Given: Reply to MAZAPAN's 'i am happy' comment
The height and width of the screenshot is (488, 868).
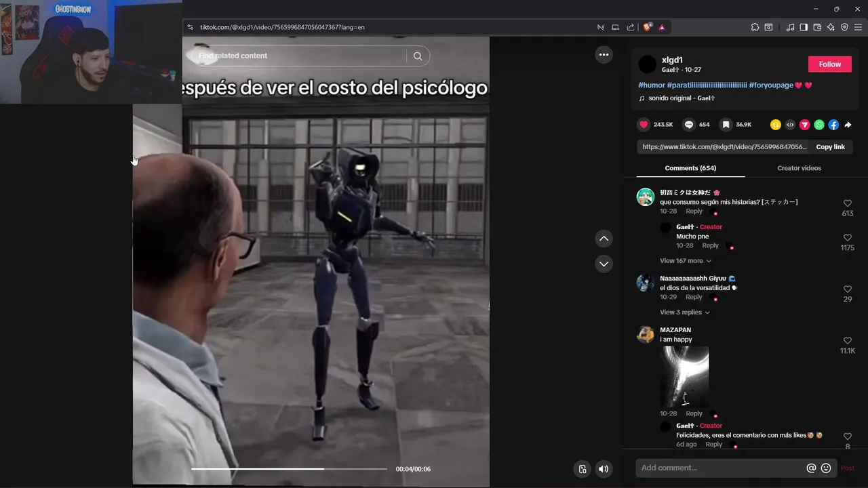Looking at the screenshot, I should click(x=694, y=413).
